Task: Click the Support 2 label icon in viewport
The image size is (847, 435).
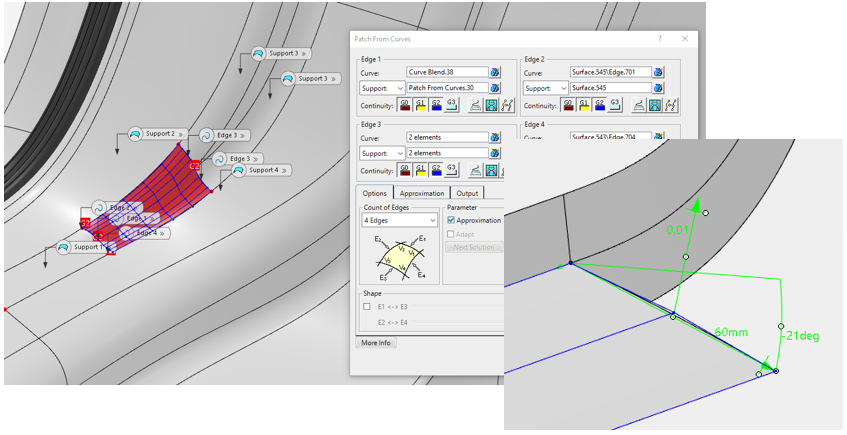Action: 136,134
